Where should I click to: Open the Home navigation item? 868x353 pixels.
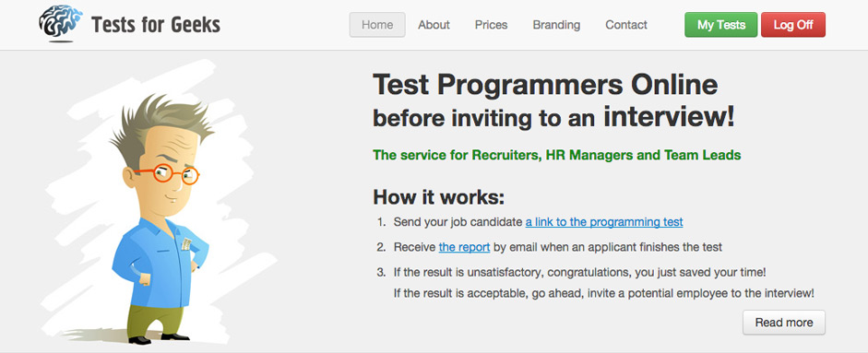[x=377, y=25]
